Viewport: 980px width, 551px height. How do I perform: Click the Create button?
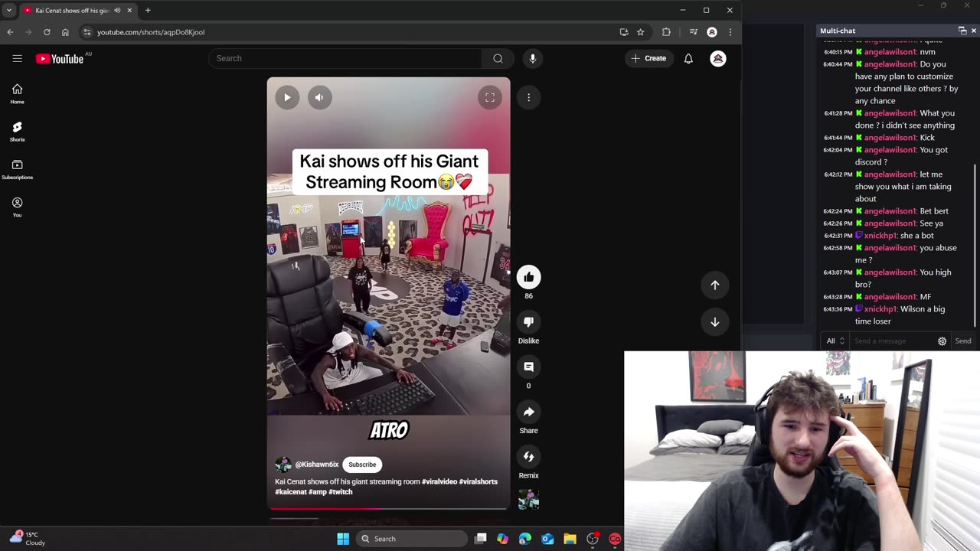point(649,58)
